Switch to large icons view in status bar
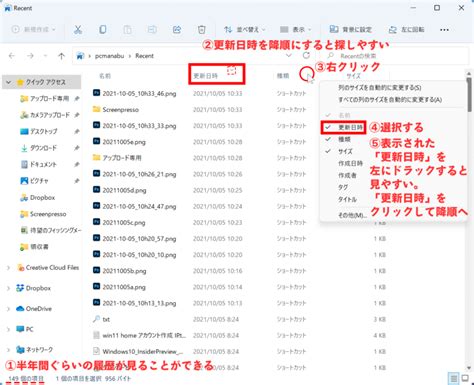Screen dimensions: 474x385 coord(465,378)
